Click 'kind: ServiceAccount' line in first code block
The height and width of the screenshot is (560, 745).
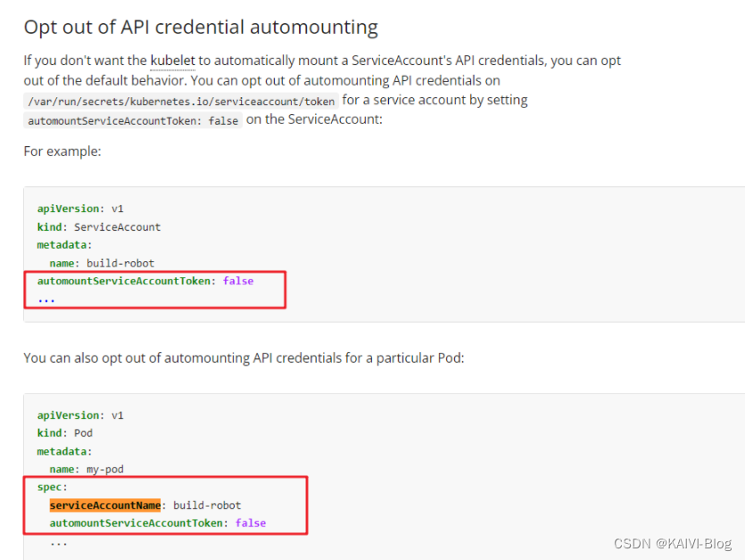click(x=99, y=227)
